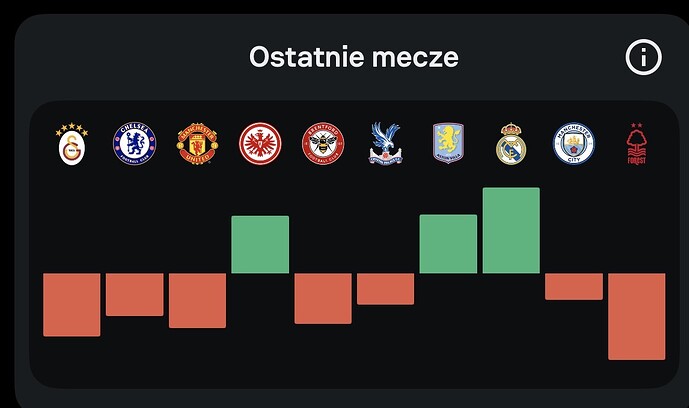Open the Manchester City logo

coord(574,144)
